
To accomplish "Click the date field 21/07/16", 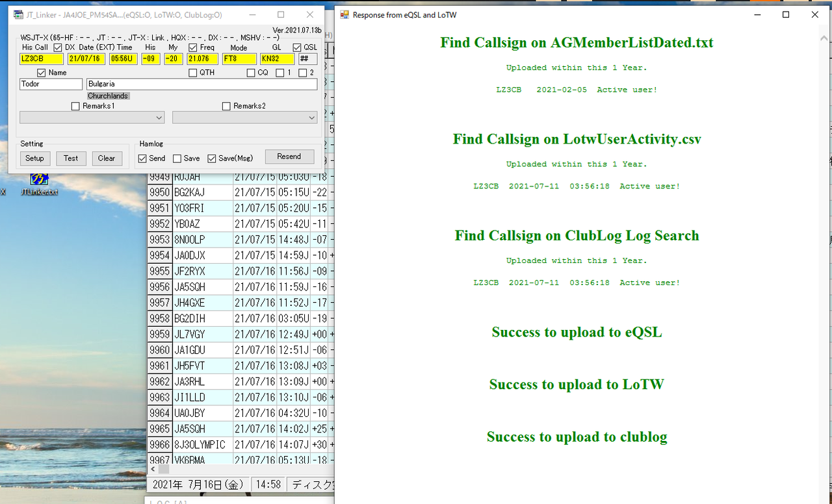I will pos(86,59).
